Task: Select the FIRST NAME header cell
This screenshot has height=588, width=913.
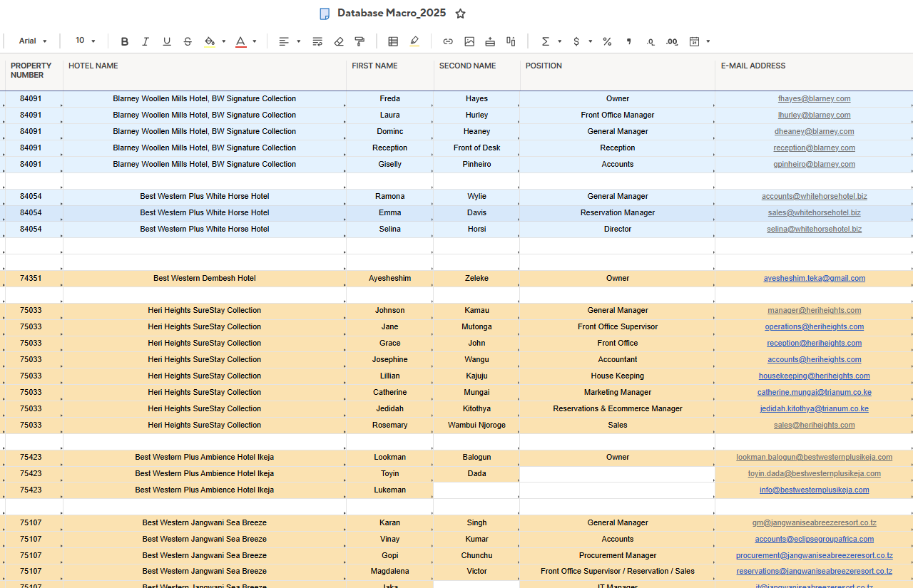Action: click(390, 72)
